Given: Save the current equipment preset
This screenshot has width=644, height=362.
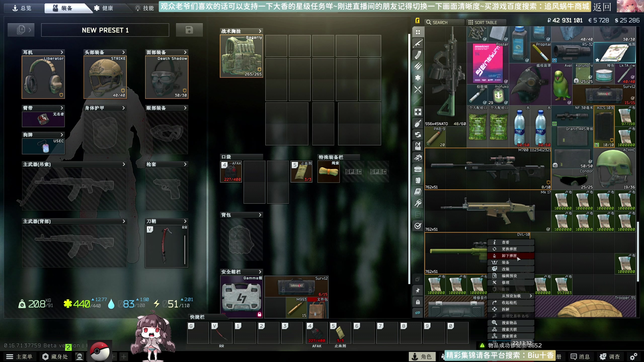Looking at the screenshot, I should coord(189,30).
